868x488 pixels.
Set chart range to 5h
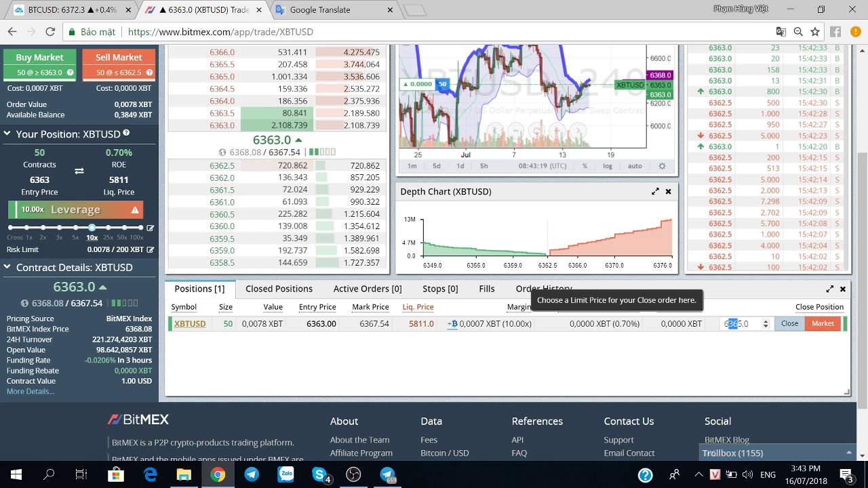484,166
